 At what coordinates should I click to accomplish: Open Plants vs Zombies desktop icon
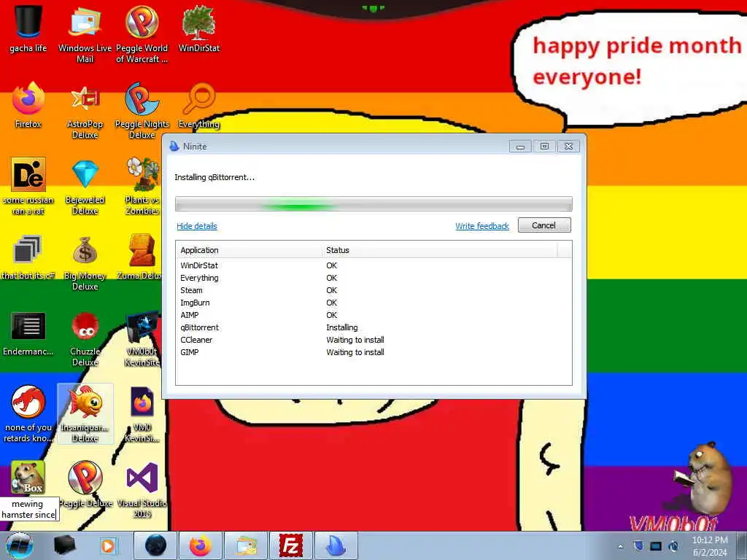pos(142,187)
